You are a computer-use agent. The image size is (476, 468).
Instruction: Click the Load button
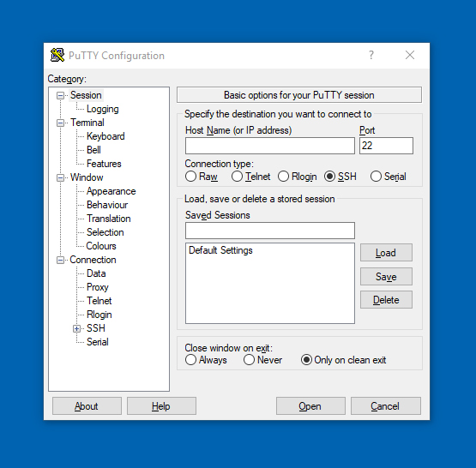[x=386, y=252]
